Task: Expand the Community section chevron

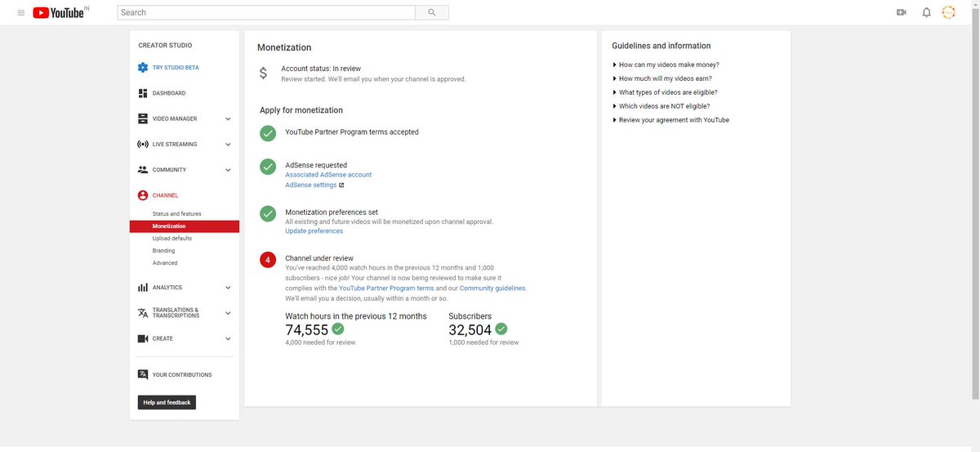Action: click(x=228, y=170)
